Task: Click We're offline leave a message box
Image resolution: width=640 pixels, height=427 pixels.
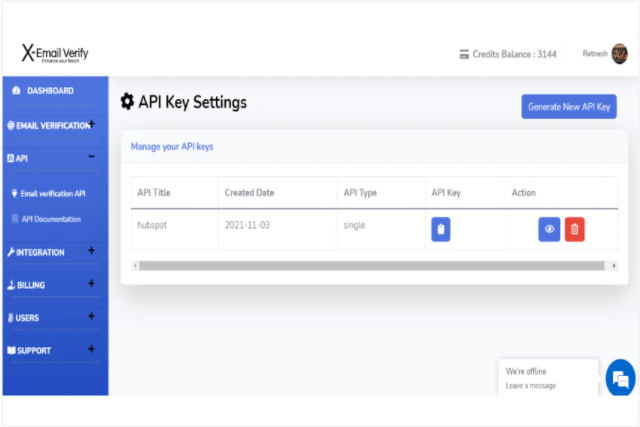Action: (548, 378)
